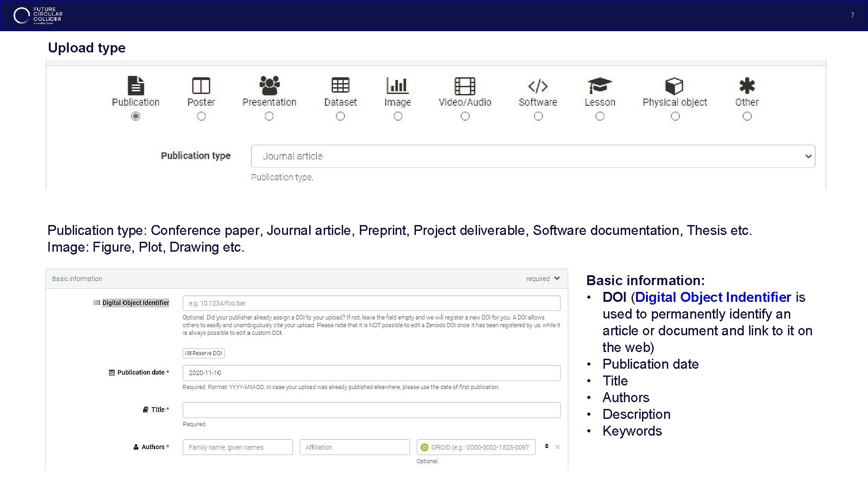Screen dimensions: 868x488
Task: Choose the Other upload type radio button
Action: 747,116
